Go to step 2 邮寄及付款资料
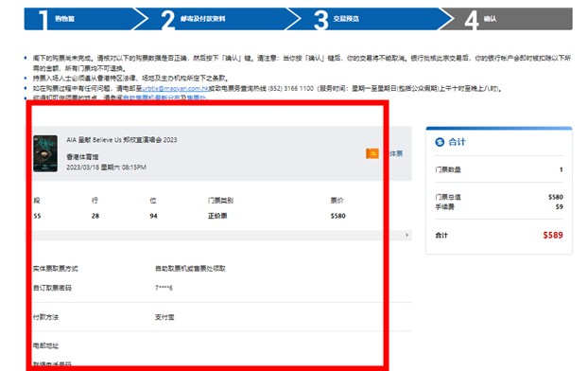Image resolution: width=588 pixels, height=371 pixels. (x=217, y=19)
